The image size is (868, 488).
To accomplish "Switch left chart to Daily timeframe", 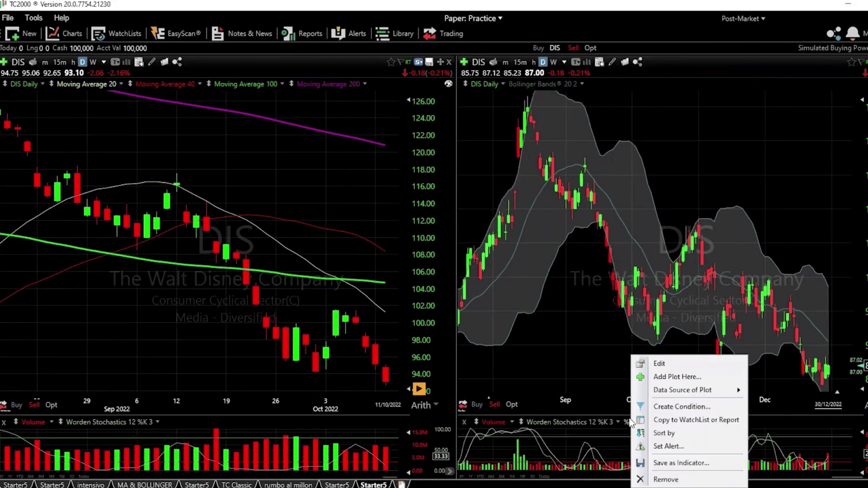I will tap(82, 62).
